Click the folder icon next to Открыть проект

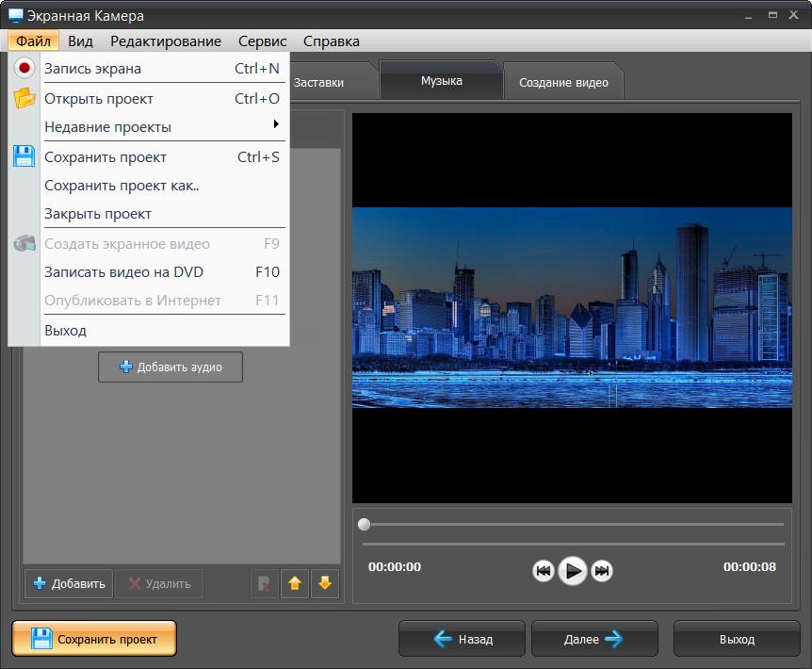(x=24, y=98)
